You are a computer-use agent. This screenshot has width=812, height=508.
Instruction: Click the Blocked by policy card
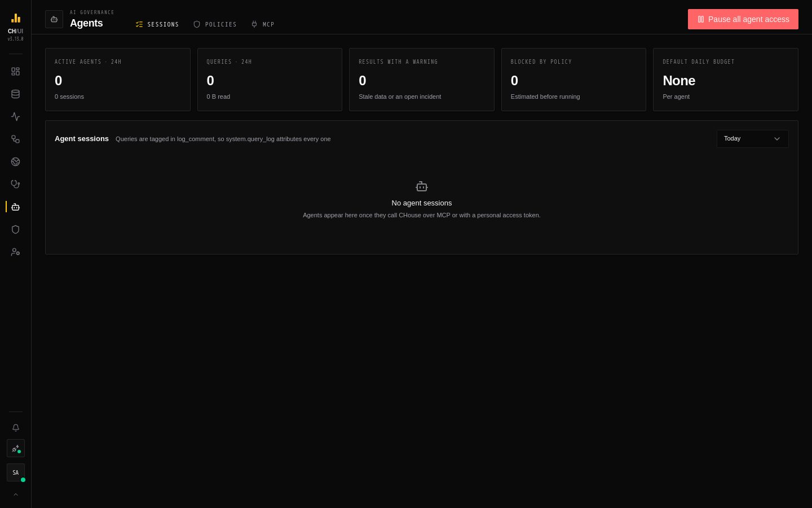click(573, 80)
